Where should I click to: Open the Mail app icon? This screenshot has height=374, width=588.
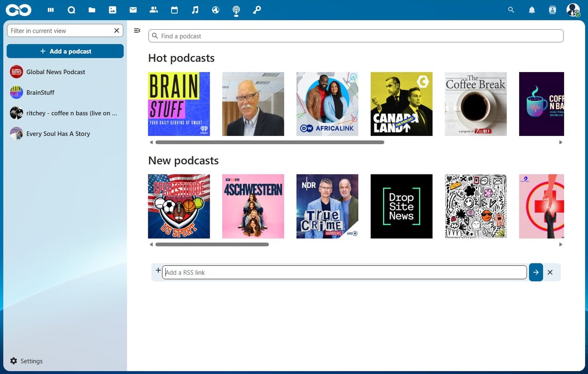pos(133,10)
